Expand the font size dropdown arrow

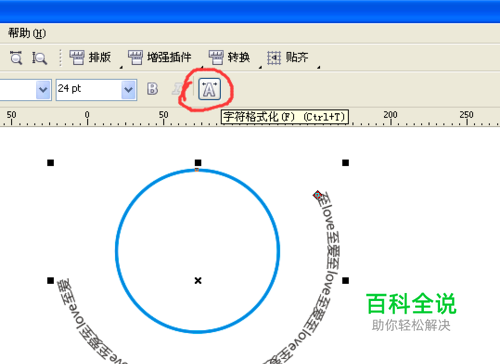[129, 90]
